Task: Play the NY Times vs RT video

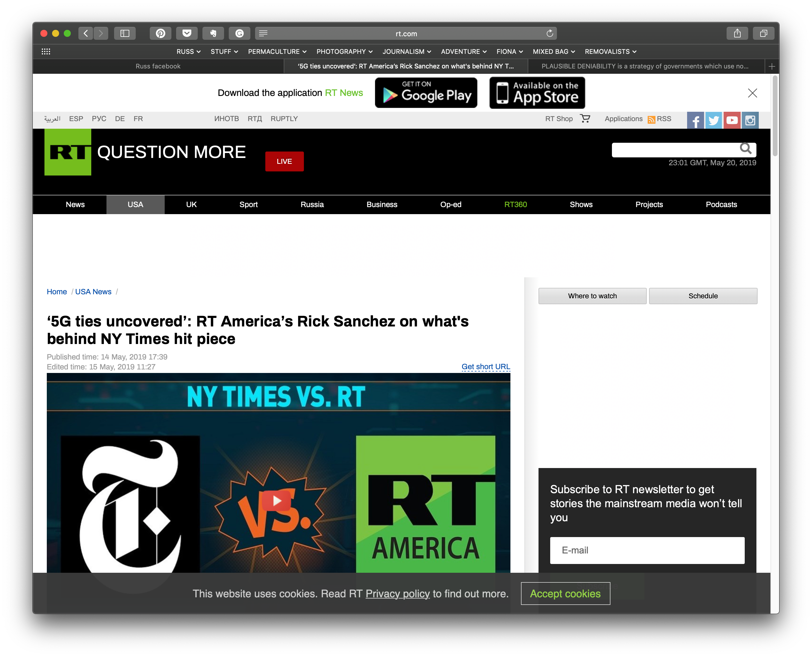Action: pyautogui.click(x=277, y=501)
